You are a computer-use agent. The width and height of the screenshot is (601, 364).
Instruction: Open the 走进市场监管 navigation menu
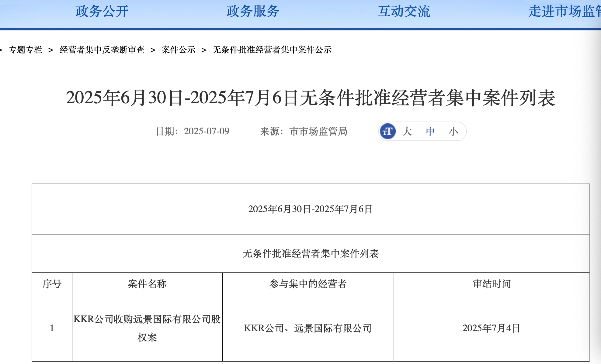point(564,12)
